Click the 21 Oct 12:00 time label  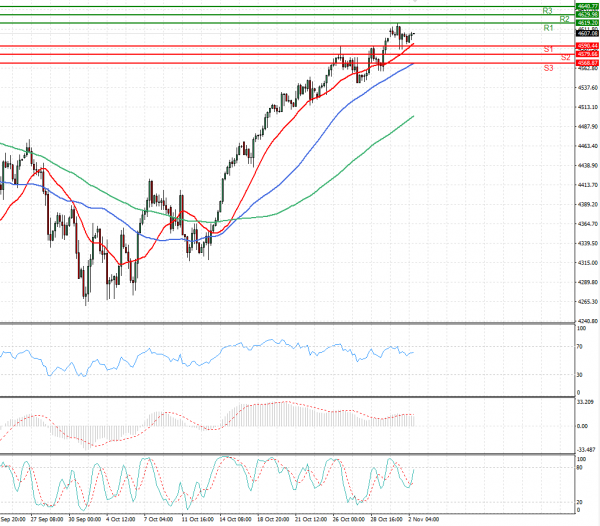(x=311, y=519)
